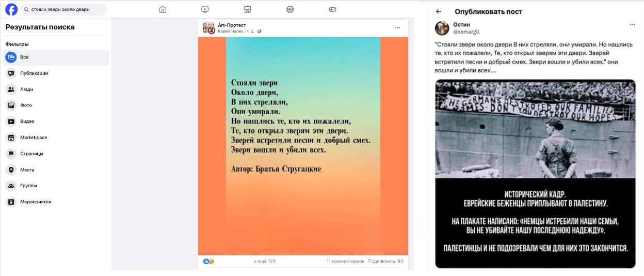Click the Facebook logo icon
Image resolution: width=644 pixels, height=276 pixels.
point(11,9)
